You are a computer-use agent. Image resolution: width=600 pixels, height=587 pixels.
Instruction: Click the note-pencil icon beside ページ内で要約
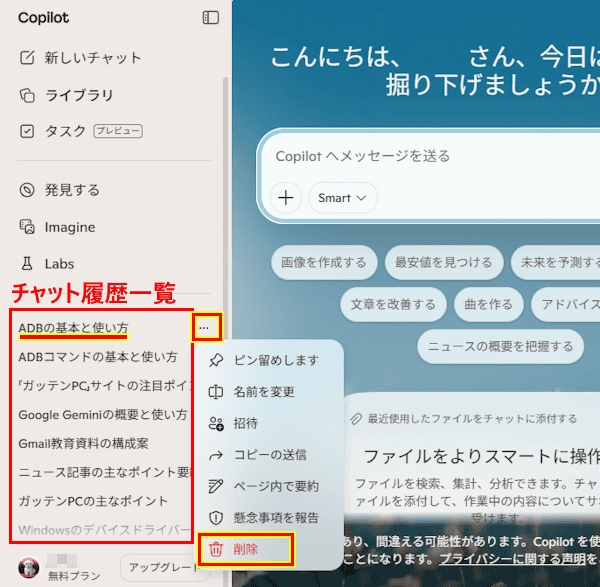click(x=216, y=486)
